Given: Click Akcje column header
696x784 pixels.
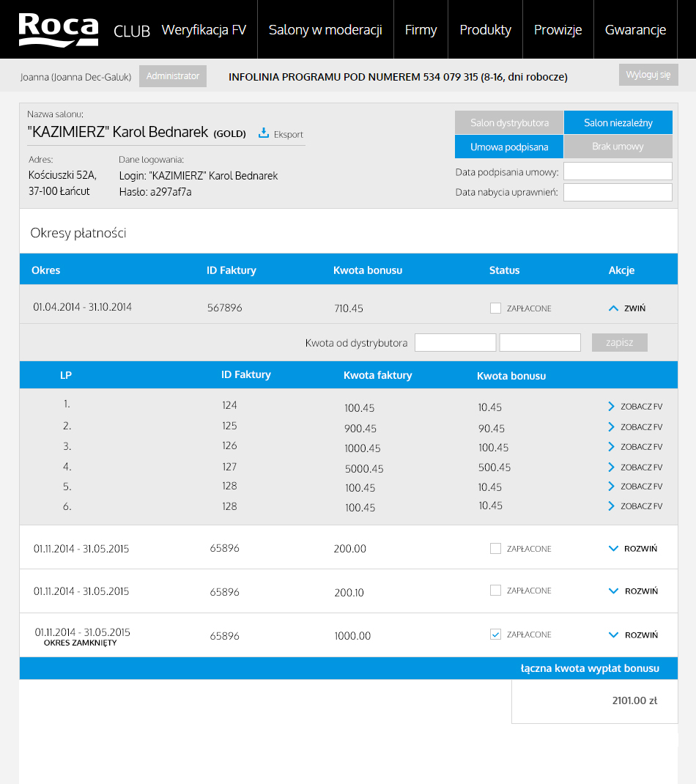Looking at the screenshot, I should pyautogui.click(x=621, y=270).
